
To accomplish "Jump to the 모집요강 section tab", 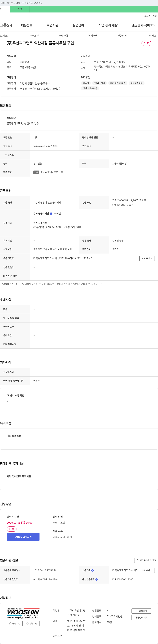I will click(x=5, y=36).
